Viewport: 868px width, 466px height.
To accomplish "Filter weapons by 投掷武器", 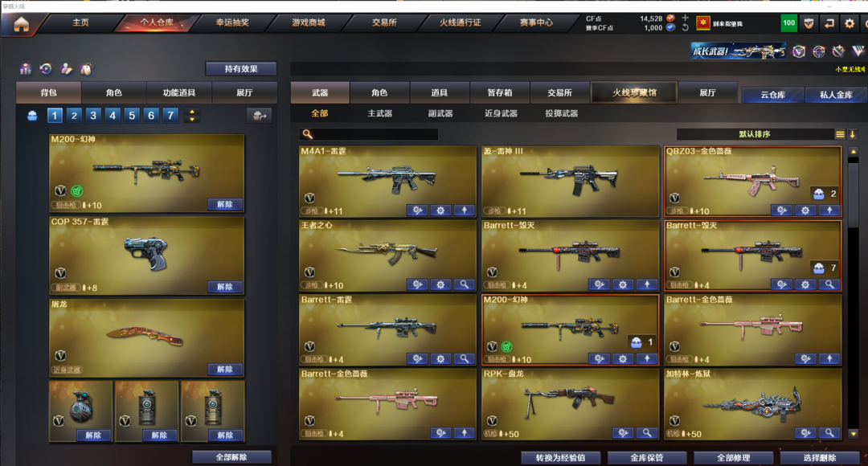I will (x=561, y=113).
